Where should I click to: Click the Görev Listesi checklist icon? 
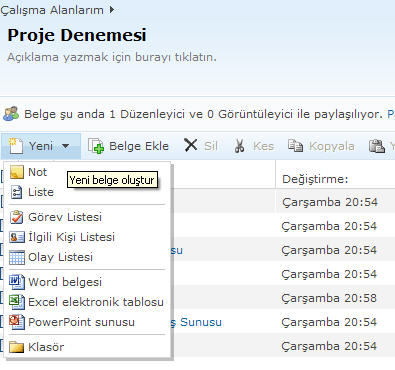pos(16,217)
